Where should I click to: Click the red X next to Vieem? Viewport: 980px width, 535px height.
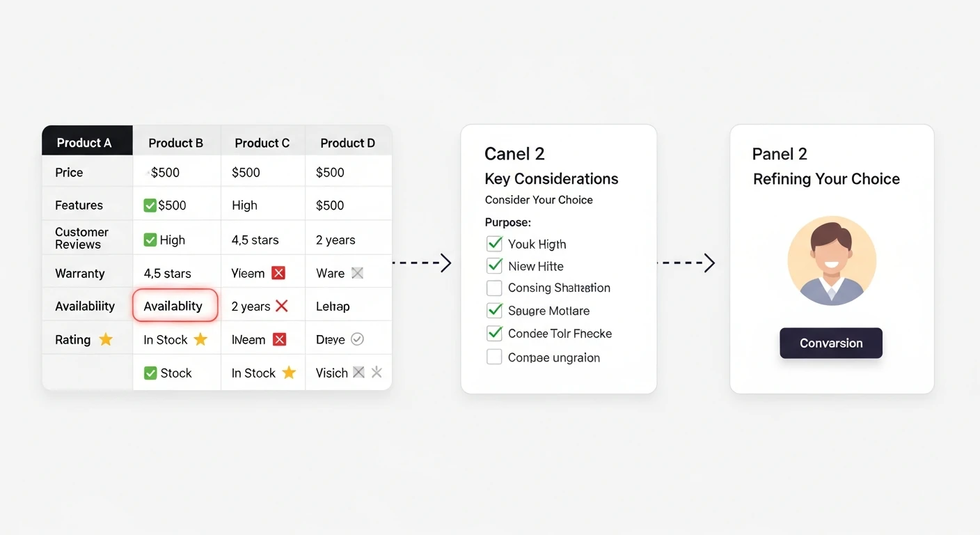click(278, 273)
